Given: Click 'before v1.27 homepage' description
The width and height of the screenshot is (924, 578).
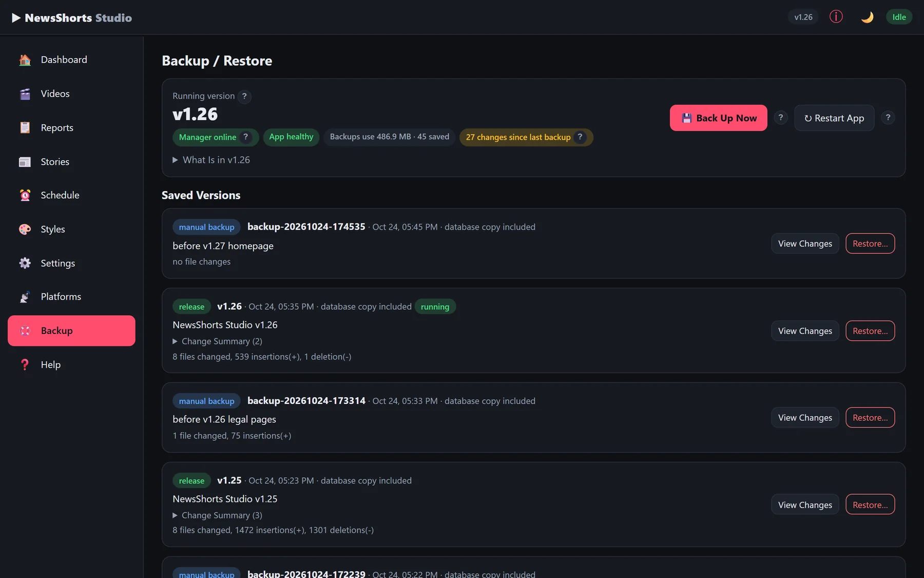Looking at the screenshot, I should (223, 246).
